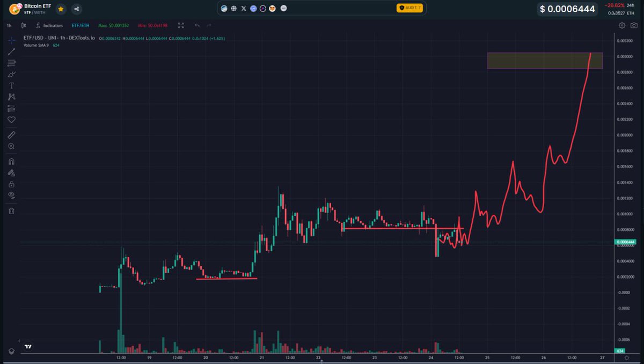Open time axis settings gear at bottom right
This screenshot has height=364, width=644.
click(x=626, y=358)
